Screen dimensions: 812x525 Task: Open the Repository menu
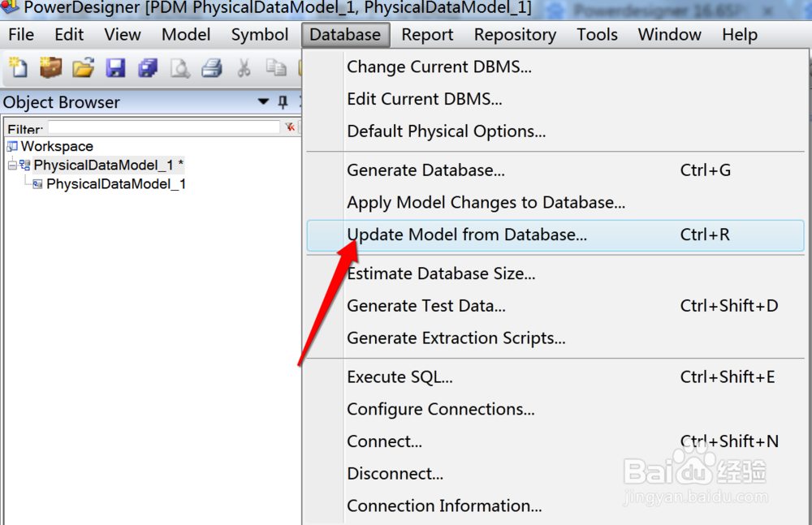point(516,35)
